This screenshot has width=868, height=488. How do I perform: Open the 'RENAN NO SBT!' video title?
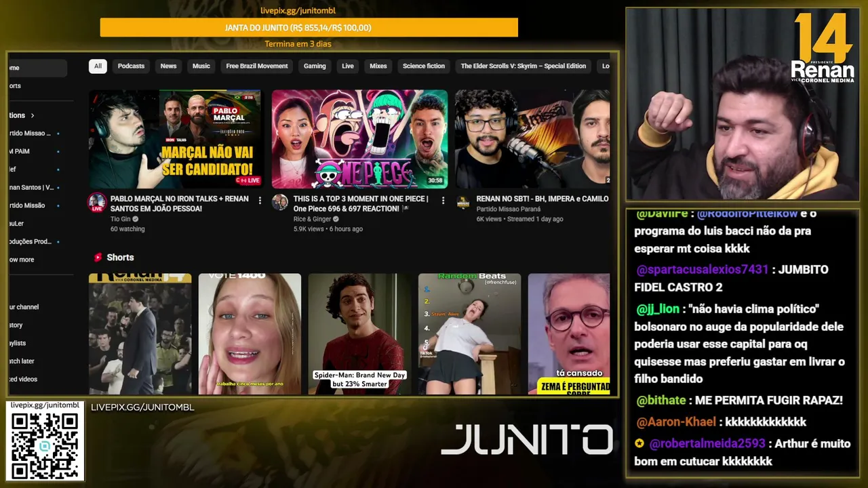[542, 199]
